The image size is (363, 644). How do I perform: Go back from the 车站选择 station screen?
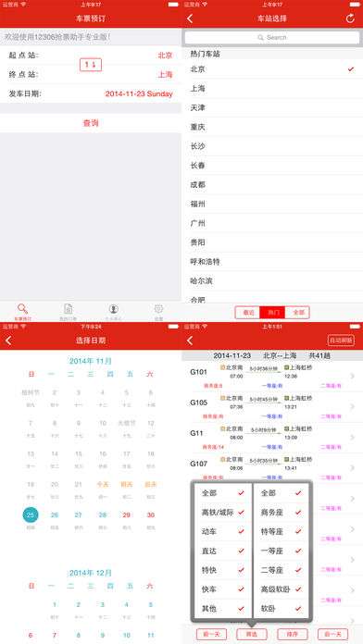[190, 19]
